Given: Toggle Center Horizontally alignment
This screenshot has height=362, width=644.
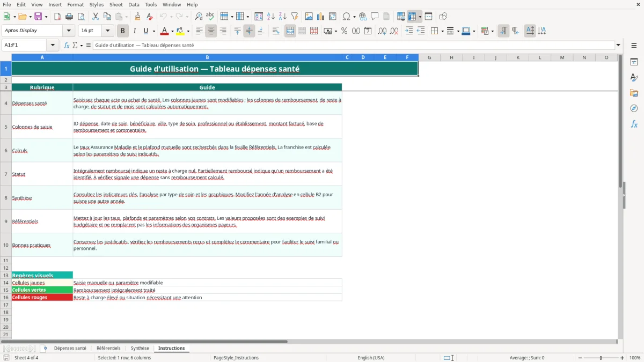Looking at the screenshot, I should tap(211, 31).
